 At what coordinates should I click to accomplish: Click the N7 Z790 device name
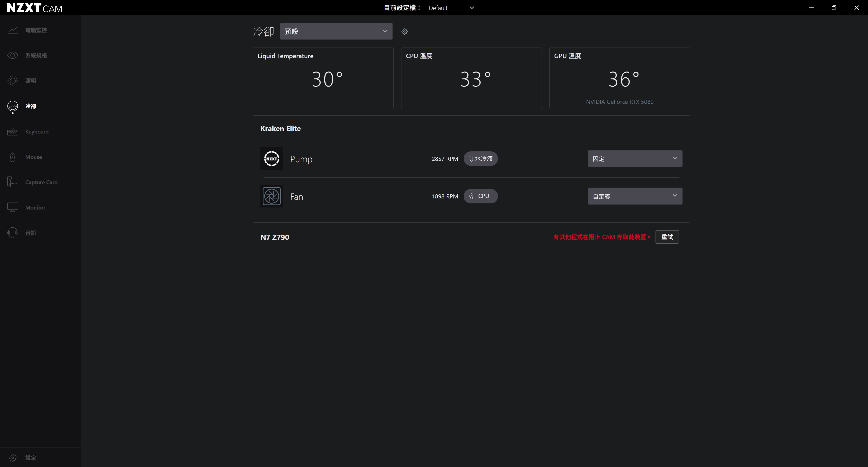275,237
